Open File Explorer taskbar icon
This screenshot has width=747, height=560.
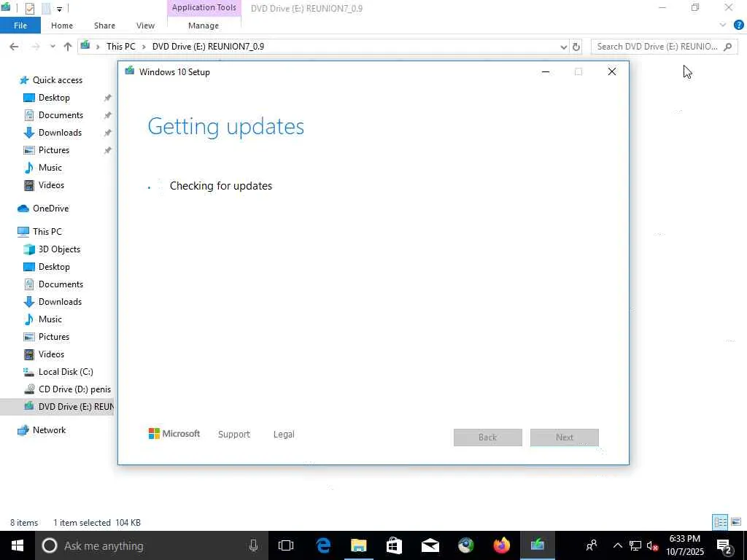pyautogui.click(x=358, y=545)
